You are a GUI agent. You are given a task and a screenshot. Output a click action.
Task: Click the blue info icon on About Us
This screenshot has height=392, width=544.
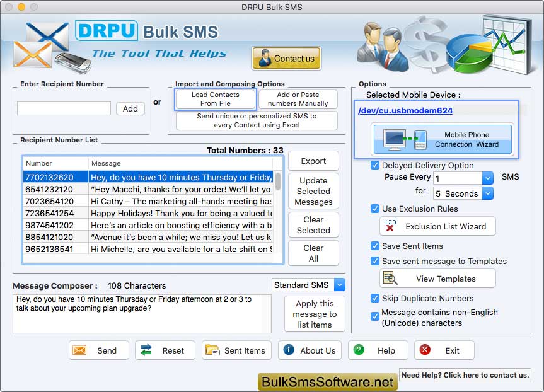(289, 350)
